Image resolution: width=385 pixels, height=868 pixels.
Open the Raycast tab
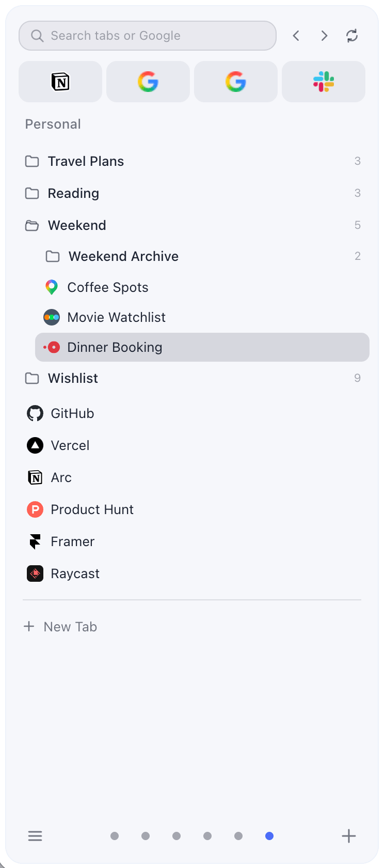[75, 573]
